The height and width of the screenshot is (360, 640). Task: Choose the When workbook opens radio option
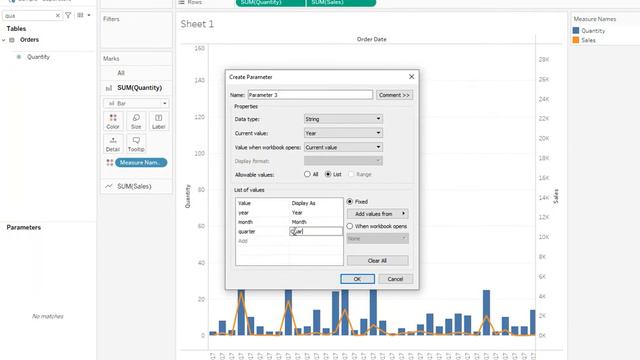coord(350,226)
